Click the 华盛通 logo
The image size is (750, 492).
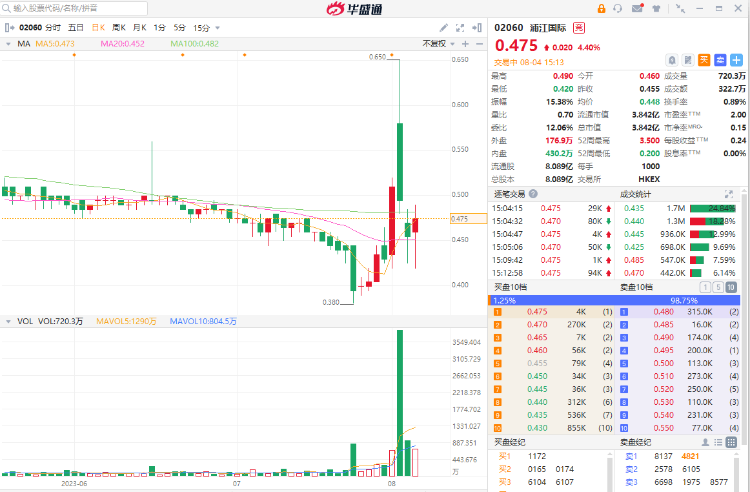click(354, 9)
